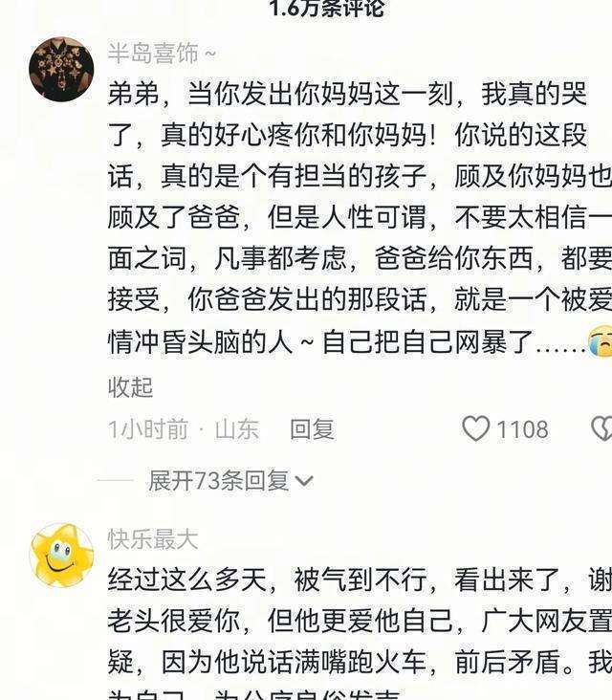Viewport: 612px width, 700px height.
Task: Reply to 半岛喜饰 comment via 回复
Action: pyautogui.click(x=312, y=429)
